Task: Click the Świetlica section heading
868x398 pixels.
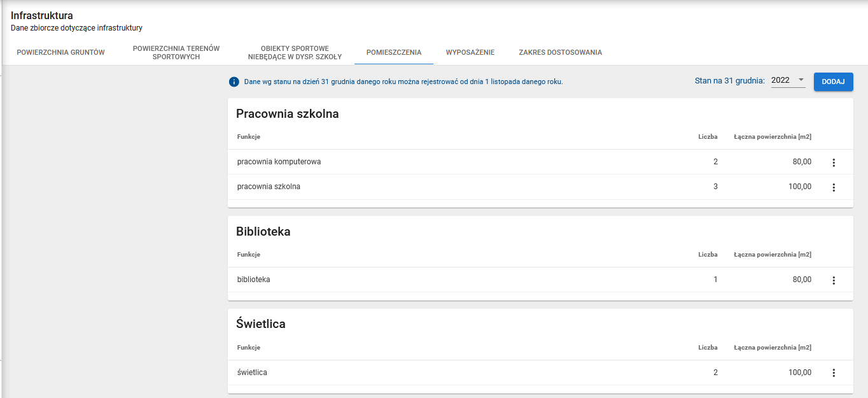Action: click(x=261, y=324)
